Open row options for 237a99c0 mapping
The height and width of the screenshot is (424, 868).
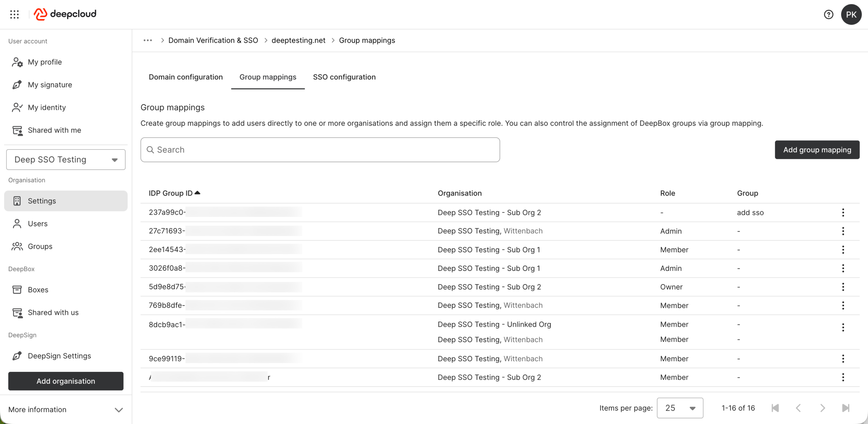[843, 213]
